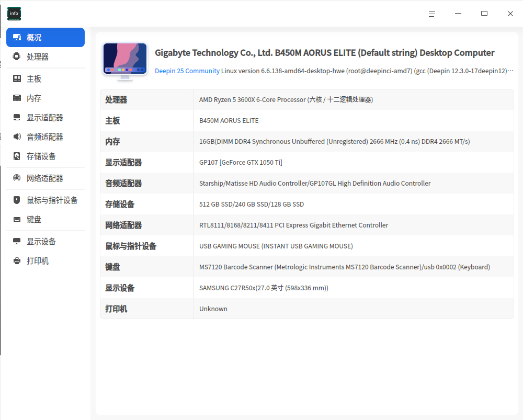Viewport: 523px width, 420px height.
Task: Click the 主板 motherboard icon
Action: pos(17,79)
